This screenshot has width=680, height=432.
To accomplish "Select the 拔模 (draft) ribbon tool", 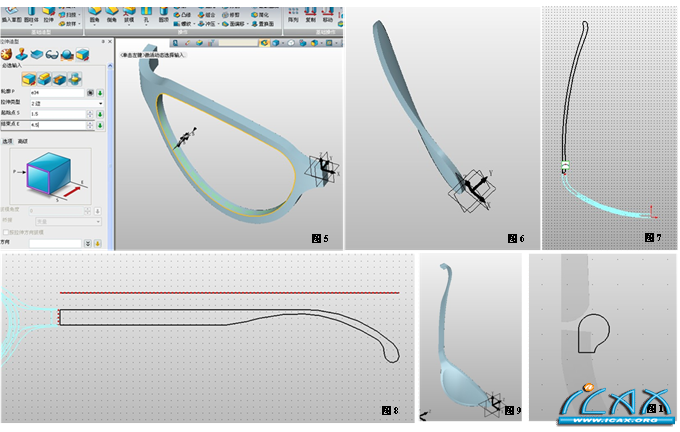I will 129,15.
